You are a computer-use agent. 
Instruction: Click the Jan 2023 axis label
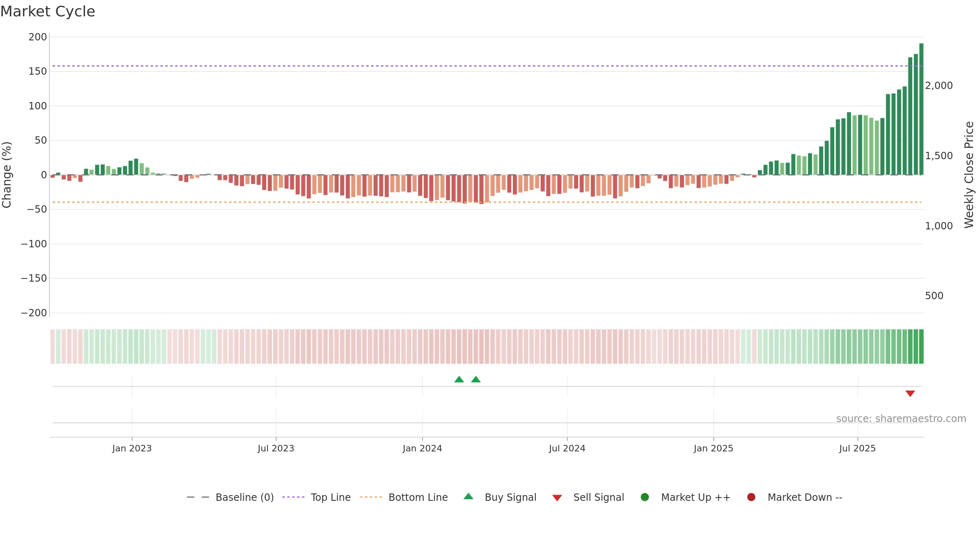click(132, 449)
